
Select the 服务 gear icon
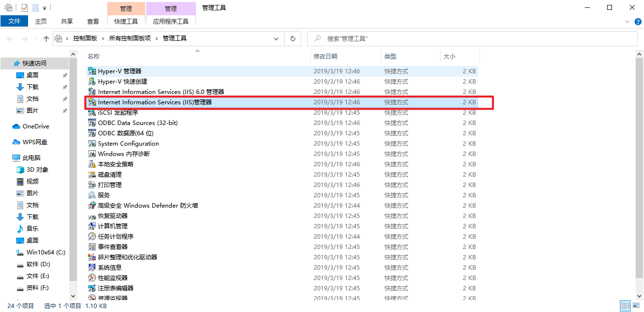92,195
